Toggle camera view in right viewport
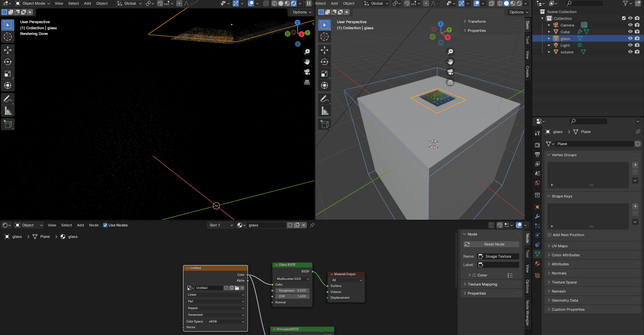The width and height of the screenshot is (644, 335). (x=450, y=72)
